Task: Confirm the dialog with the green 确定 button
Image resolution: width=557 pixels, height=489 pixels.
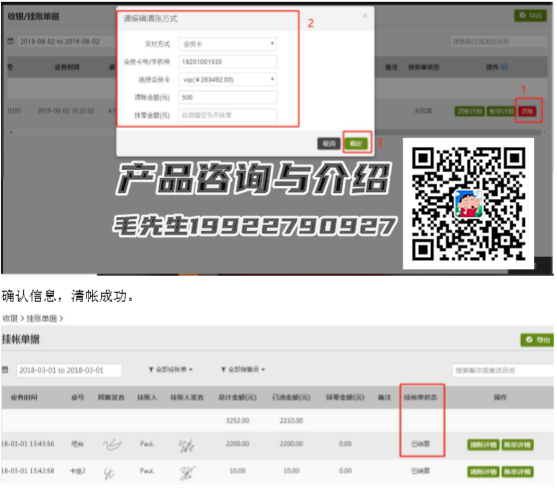Action: click(356, 143)
